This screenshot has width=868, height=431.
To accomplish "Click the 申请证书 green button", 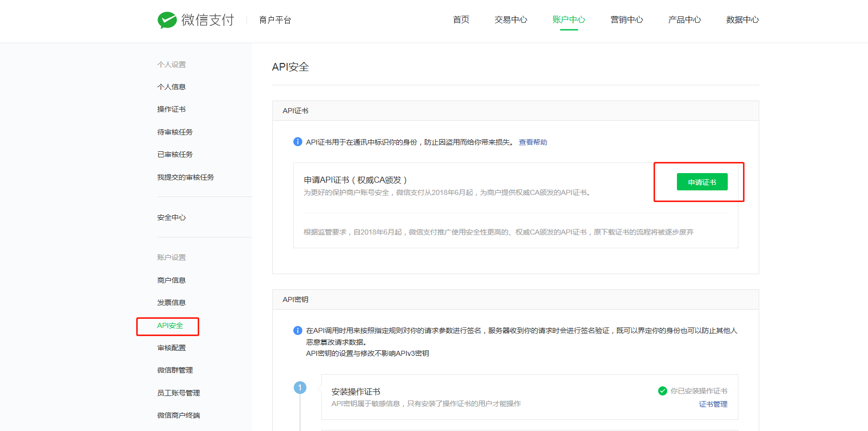I will point(702,182).
